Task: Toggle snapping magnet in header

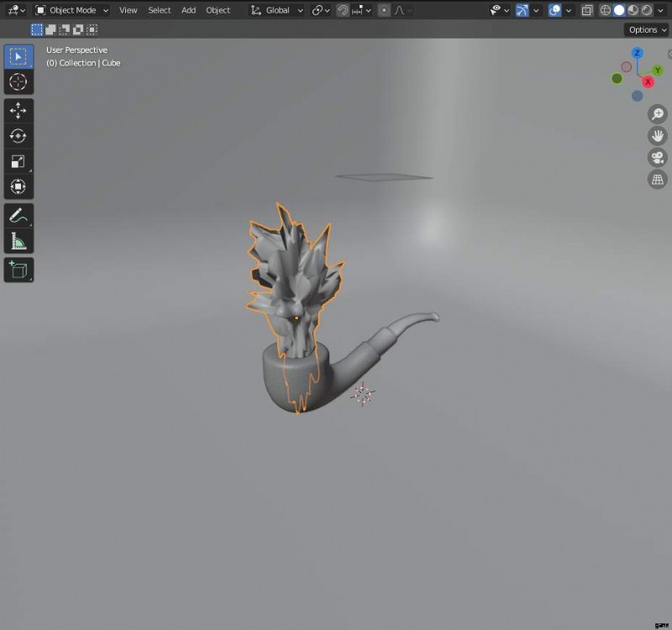Action: tap(343, 10)
